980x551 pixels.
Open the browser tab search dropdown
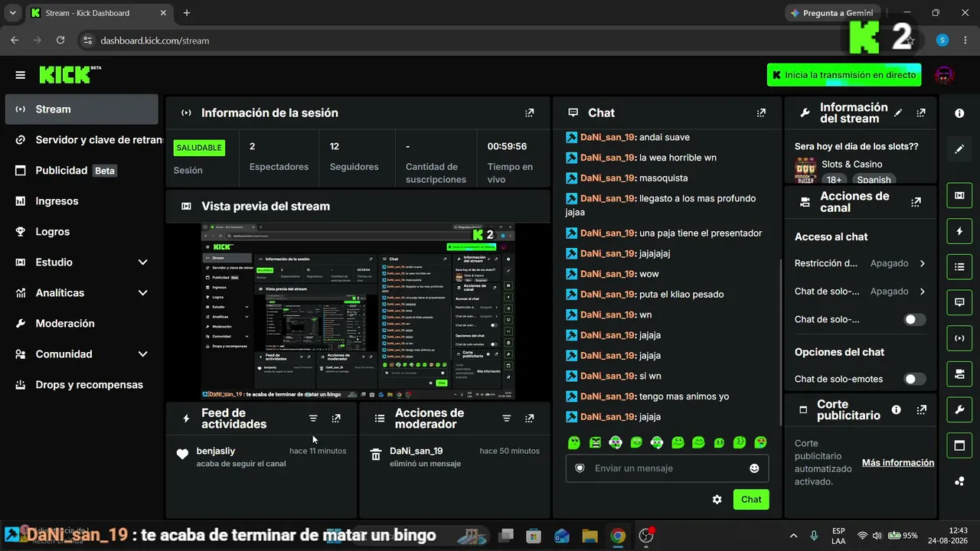[x=12, y=13]
